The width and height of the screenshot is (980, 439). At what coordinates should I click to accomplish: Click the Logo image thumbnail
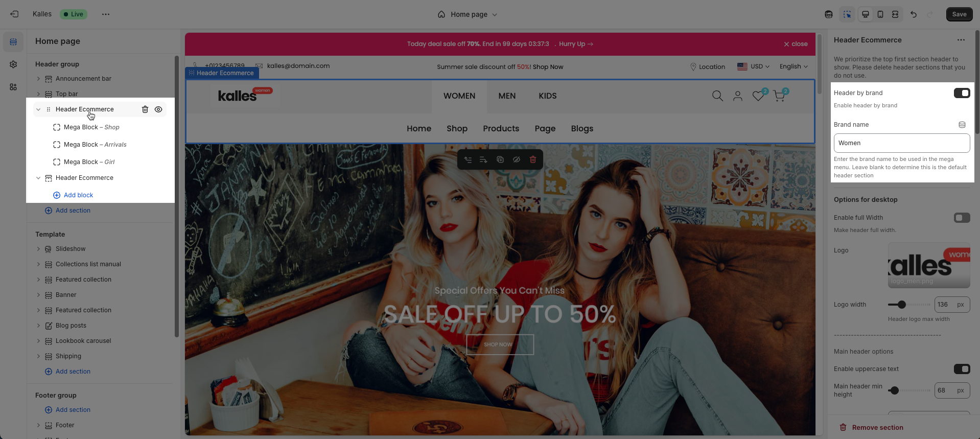point(929,265)
